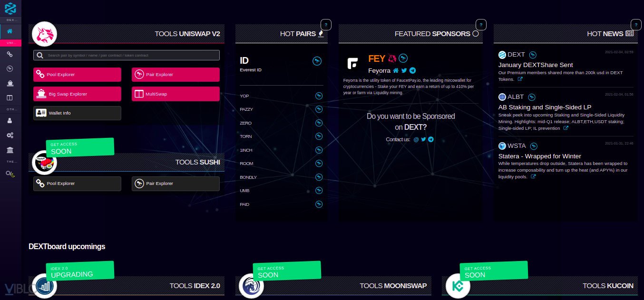Open Hot Pairs help question mark

[x=326, y=24]
